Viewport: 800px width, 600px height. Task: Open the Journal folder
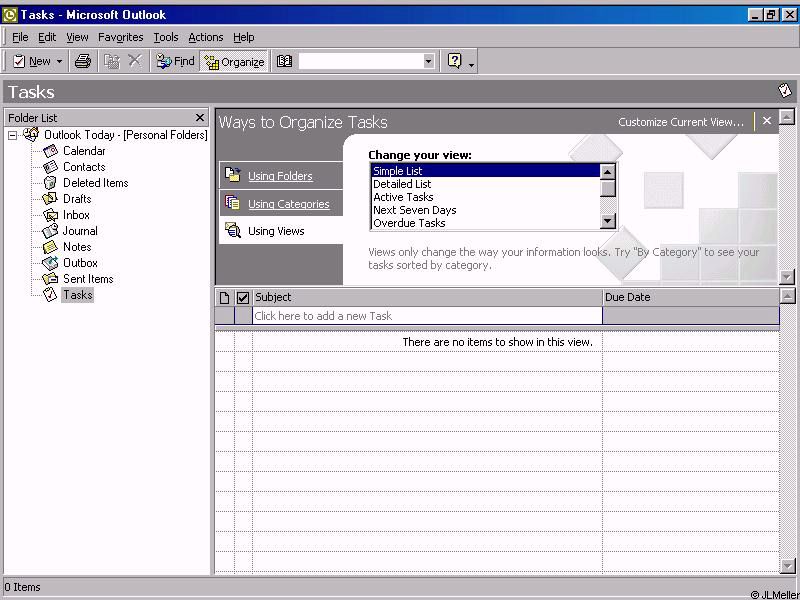coord(80,231)
